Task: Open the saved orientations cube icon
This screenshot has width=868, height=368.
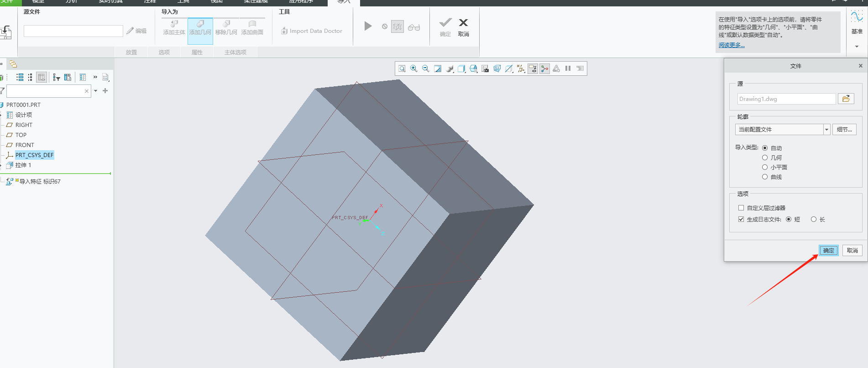Action: click(461, 68)
